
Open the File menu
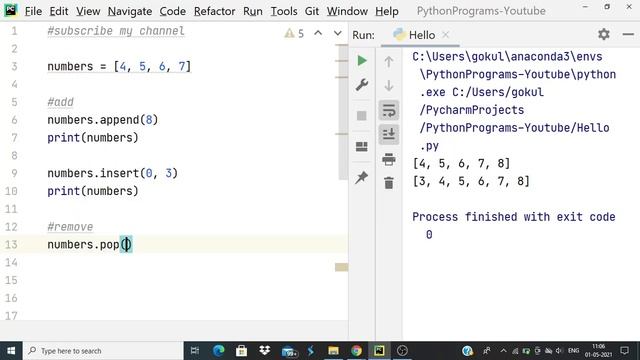pyautogui.click(x=33, y=11)
